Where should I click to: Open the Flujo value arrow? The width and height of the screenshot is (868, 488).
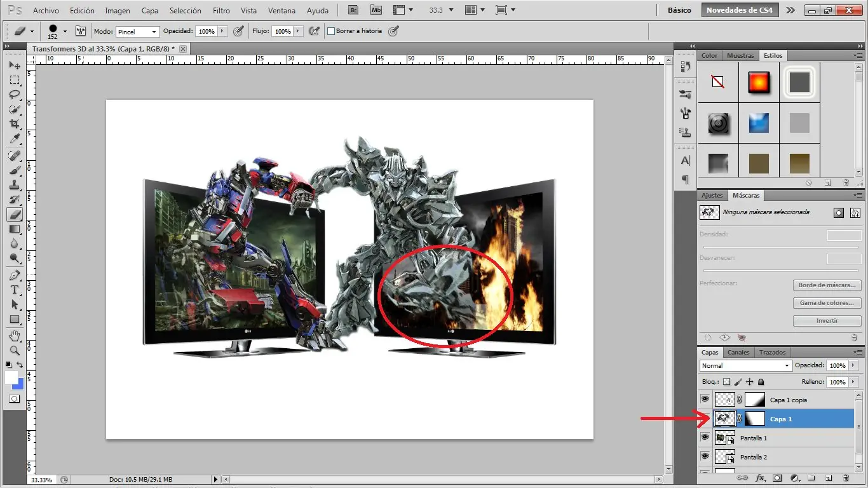tap(297, 31)
